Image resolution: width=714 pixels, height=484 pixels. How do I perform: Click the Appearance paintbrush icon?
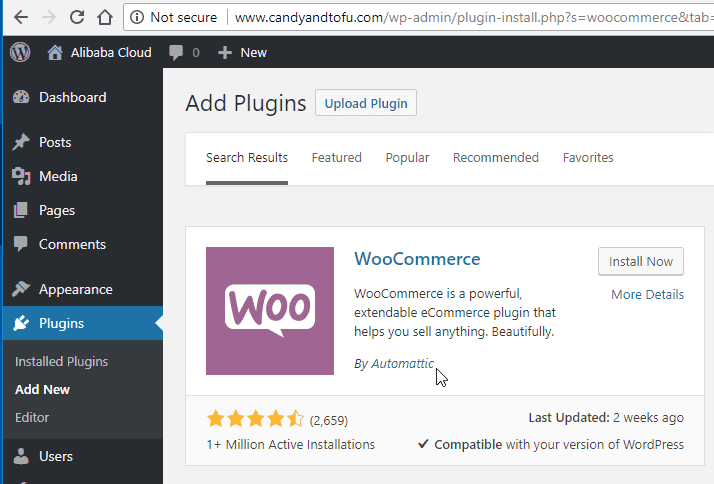(21, 289)
